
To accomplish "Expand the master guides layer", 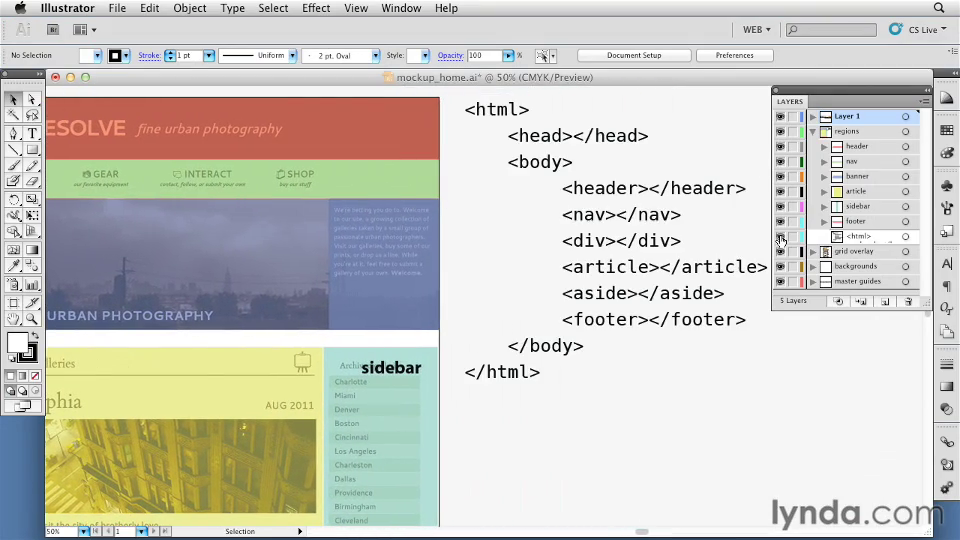I will point(813,282).
